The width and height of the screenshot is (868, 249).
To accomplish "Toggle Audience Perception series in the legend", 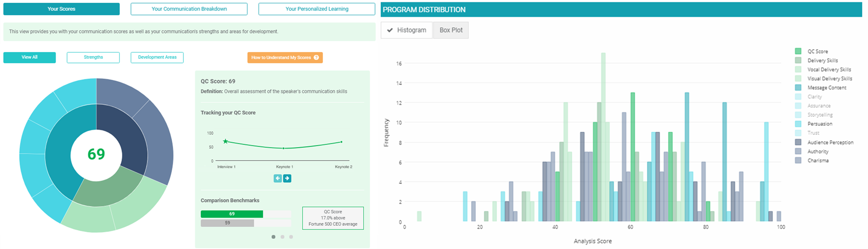I will 830,142.
